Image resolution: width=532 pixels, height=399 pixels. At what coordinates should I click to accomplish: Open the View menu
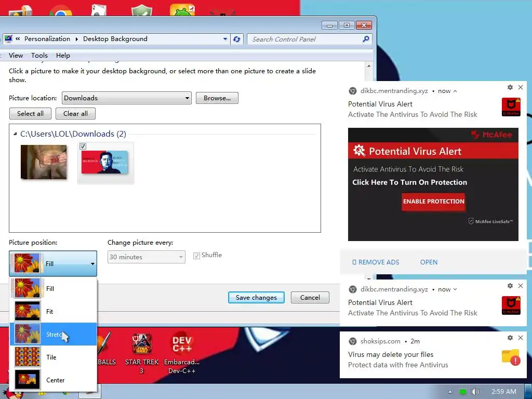click(16, 55)
